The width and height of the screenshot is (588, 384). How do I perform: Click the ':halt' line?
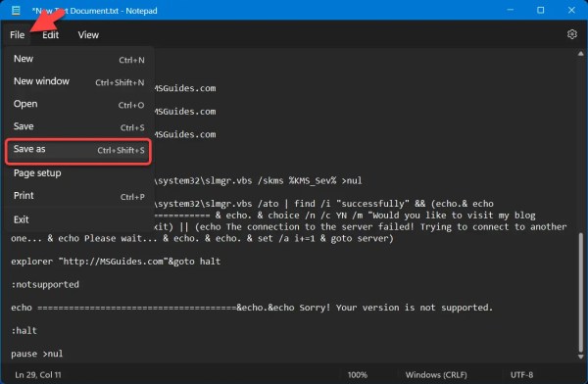click(x=24, y=331)
